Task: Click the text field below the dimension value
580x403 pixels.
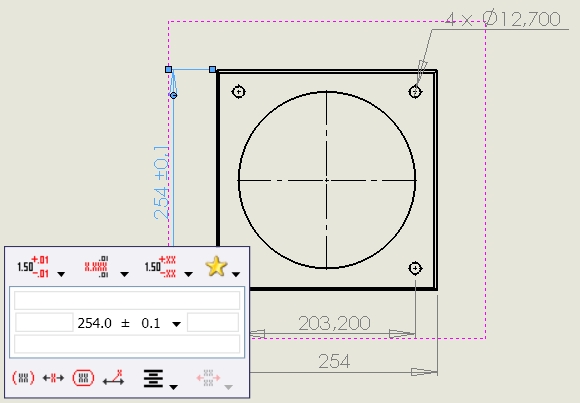Action: coord(127,344)
